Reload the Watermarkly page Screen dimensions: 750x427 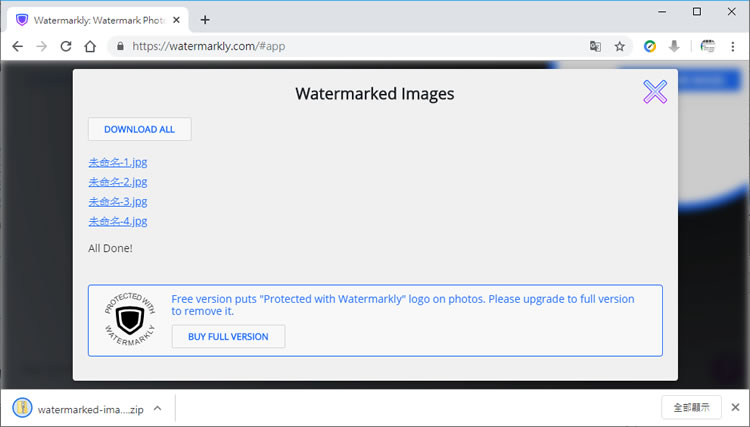[x=66, y=46]
